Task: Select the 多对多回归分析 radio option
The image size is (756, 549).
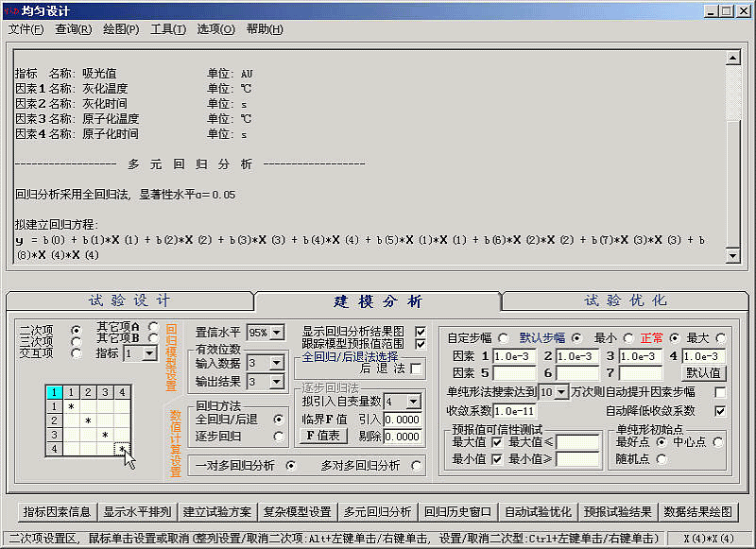Action: point(418,465)
